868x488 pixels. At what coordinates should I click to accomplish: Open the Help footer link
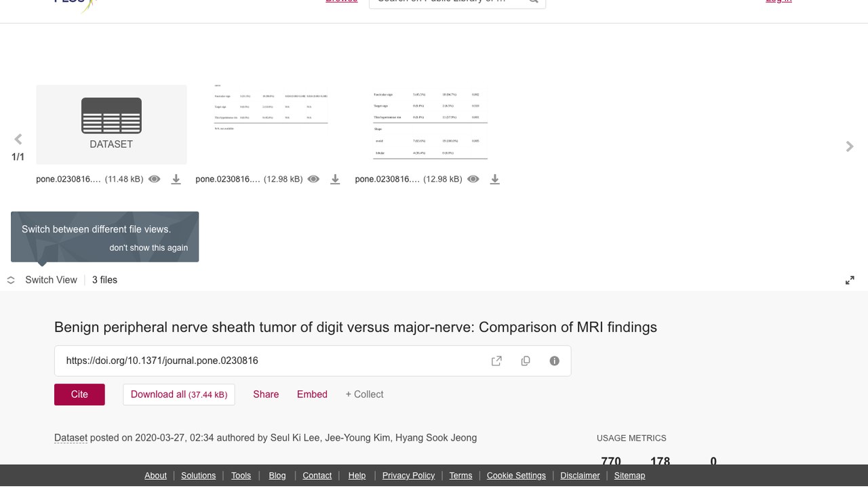(x=357, y=476)
